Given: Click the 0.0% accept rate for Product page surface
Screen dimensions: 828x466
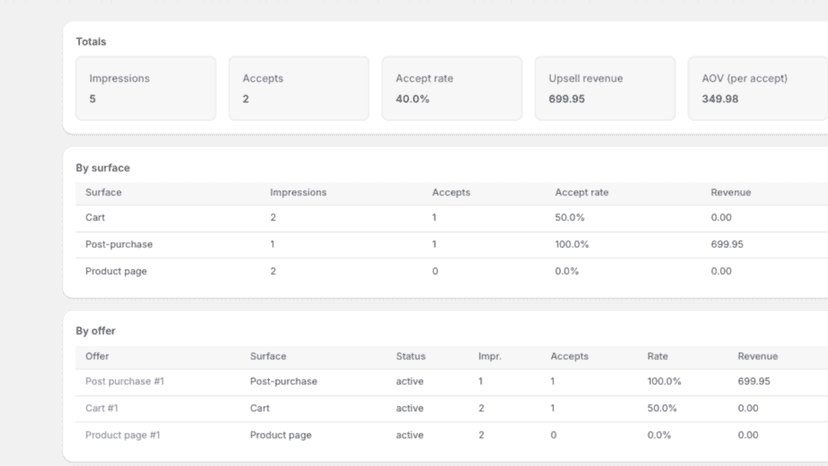Looking at the screenshot, I should coord(567,271).
